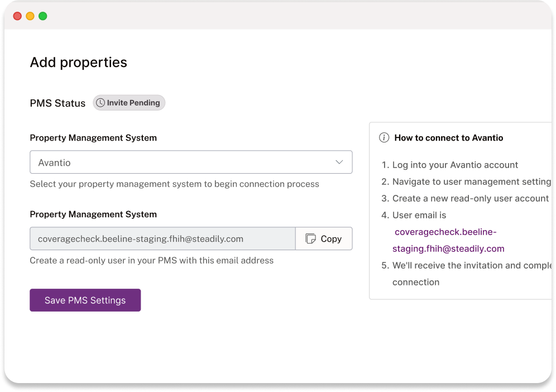Click 'How to connect to Avantio' title

point(449,137)
